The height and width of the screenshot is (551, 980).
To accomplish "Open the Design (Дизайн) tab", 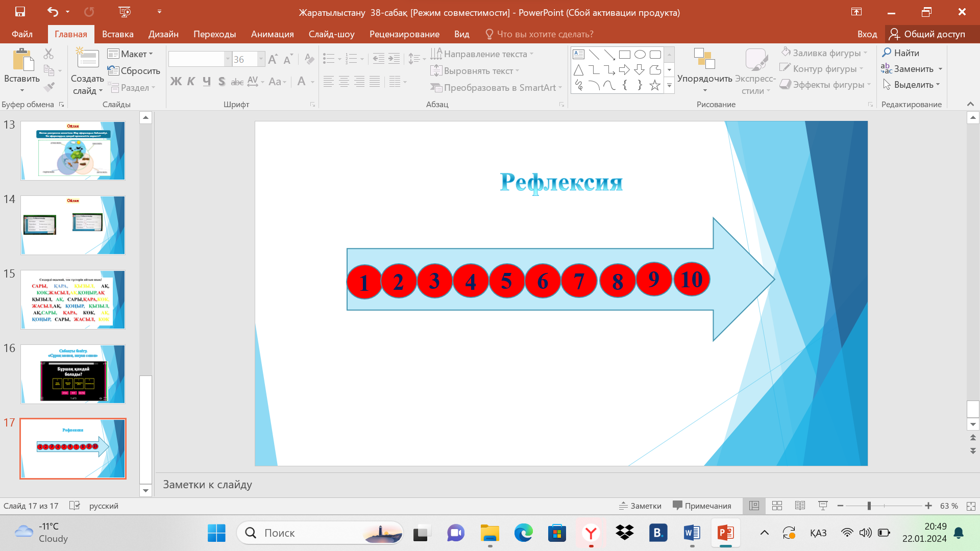I will pos(163,34).
